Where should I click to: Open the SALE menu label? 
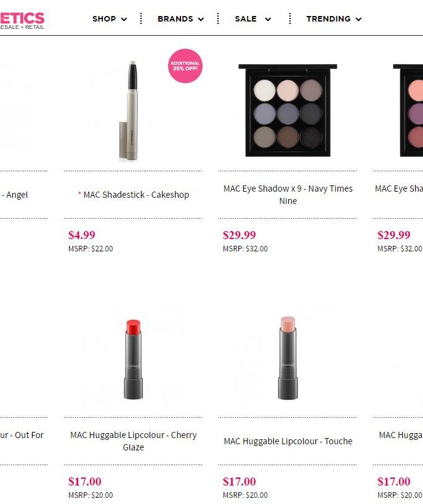246,18
